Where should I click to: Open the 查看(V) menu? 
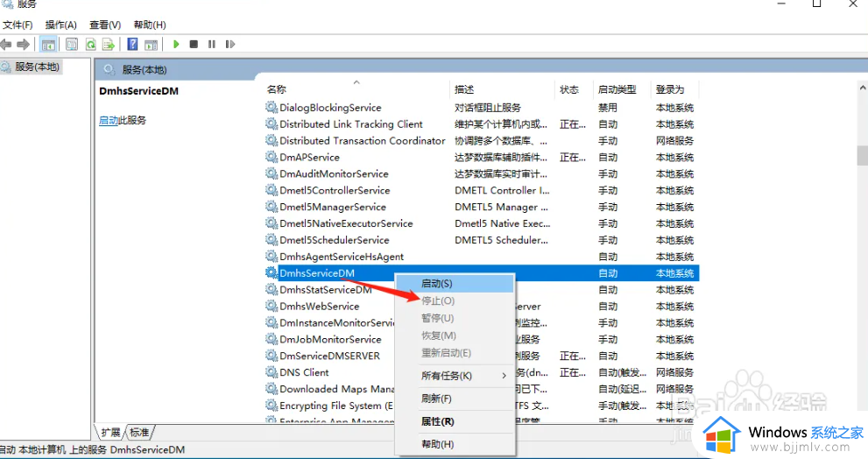(105, 25)
